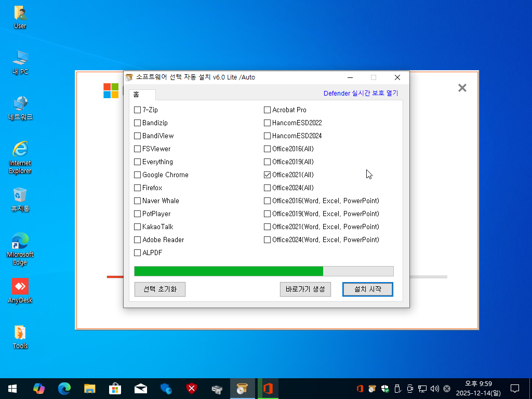This screenshot has height=399, width=532.
Task: Check the Office2019(All) checkbox
Action: coord(268,162)
